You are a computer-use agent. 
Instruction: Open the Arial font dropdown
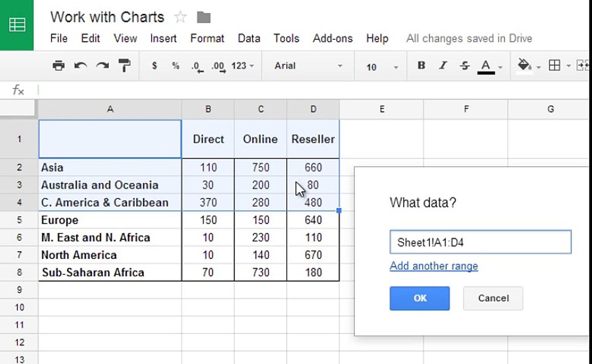(x=308, y=66)
